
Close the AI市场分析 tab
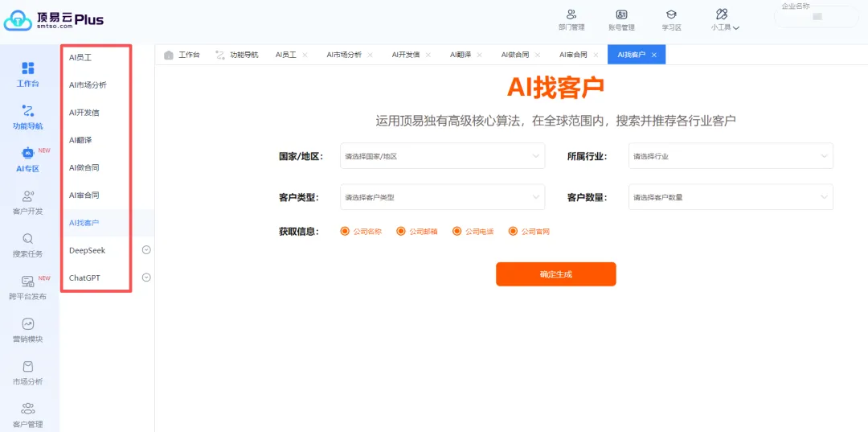[x=370, y=55]
